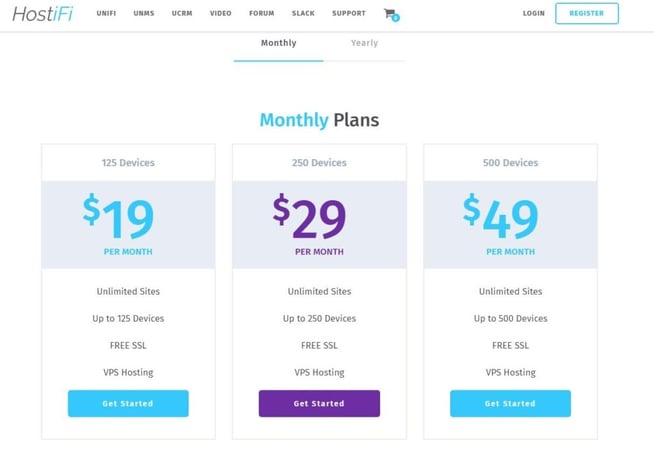
Task: Open the shopping cart icon
Action: click(389, 14)
